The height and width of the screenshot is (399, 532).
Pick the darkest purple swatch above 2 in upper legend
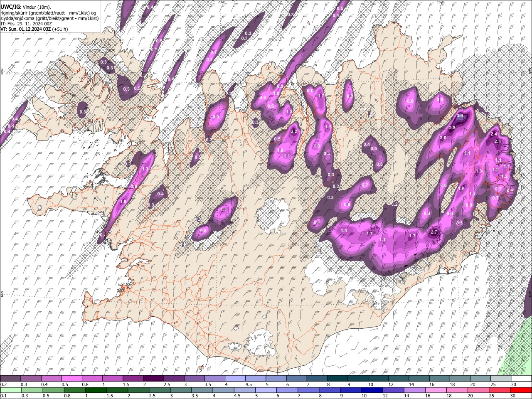(154, 379)
